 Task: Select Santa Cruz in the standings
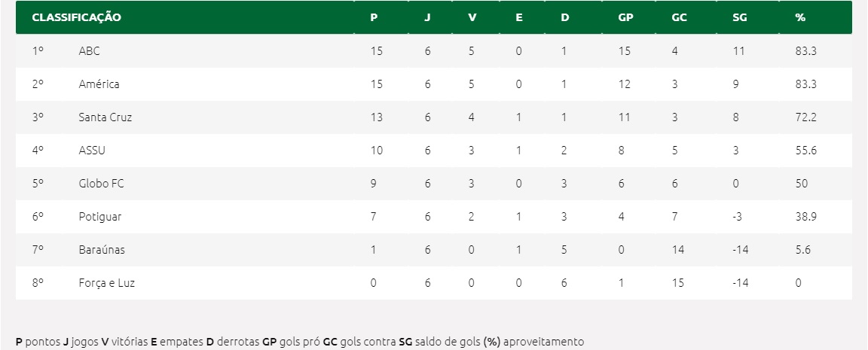click(x=105, y=117)
